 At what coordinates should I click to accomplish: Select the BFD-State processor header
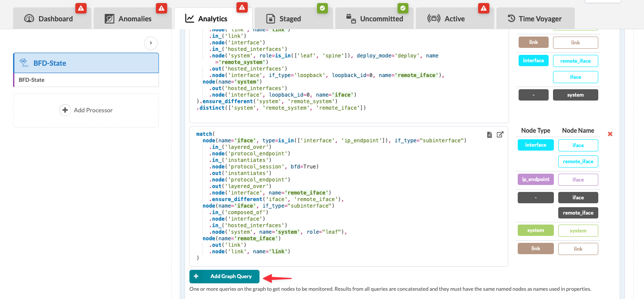coord(86,63)
